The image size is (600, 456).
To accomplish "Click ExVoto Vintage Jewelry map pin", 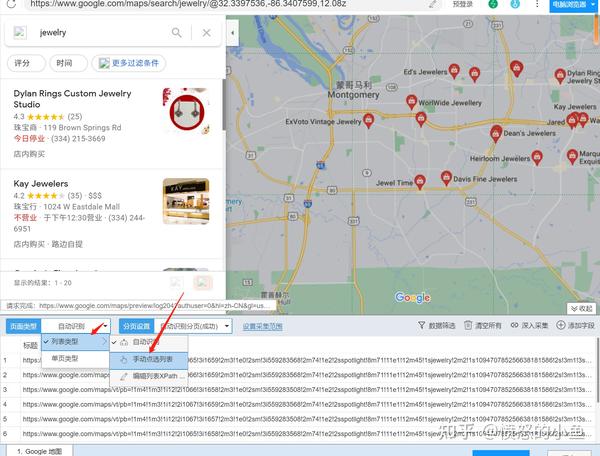I will [368, 121].
